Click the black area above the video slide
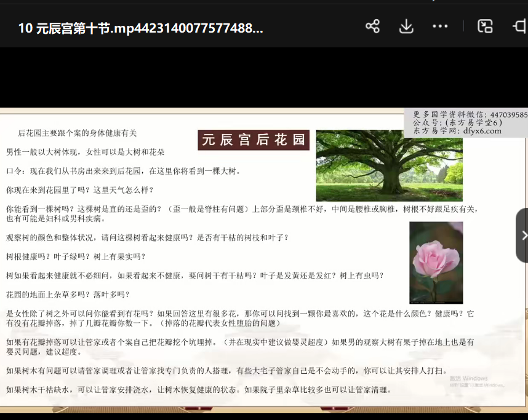 246,77
